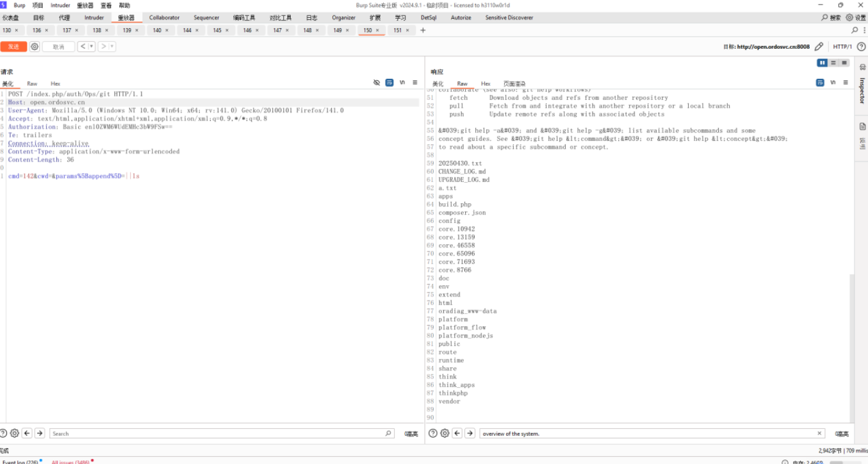868x464 pixels.
Task: Switch to stacked horizontal layout icon
Action: [833, 63]
